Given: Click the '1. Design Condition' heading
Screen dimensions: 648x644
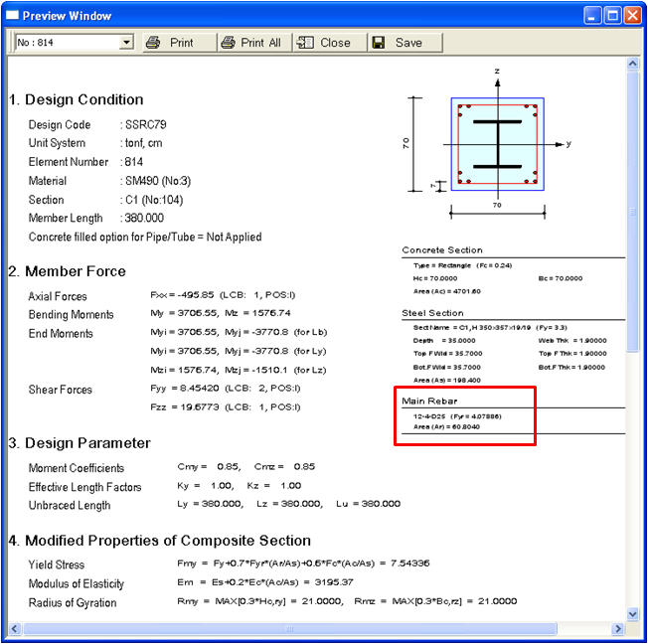Looking at the screenshot, I should pos(77,99).
